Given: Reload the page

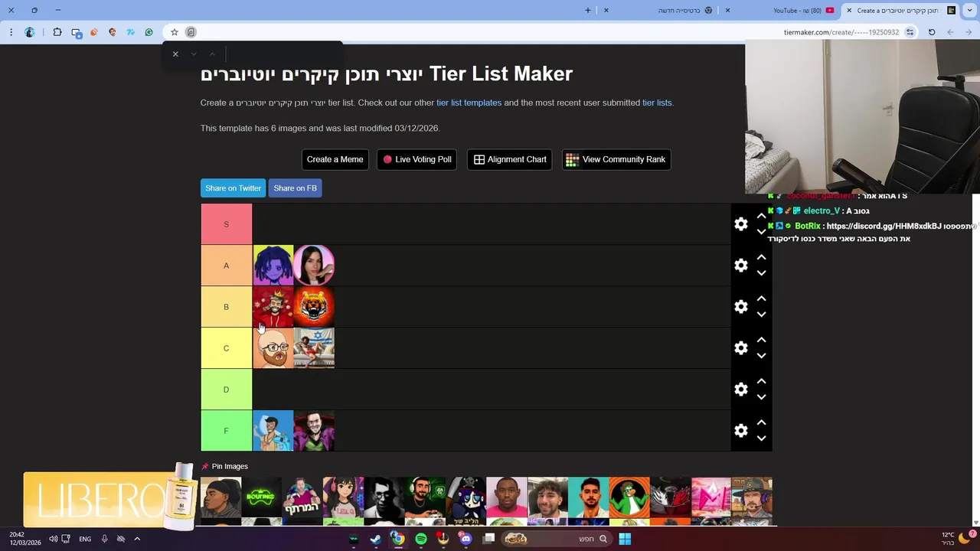Looking at the screenshot, I should pos(932,32).
